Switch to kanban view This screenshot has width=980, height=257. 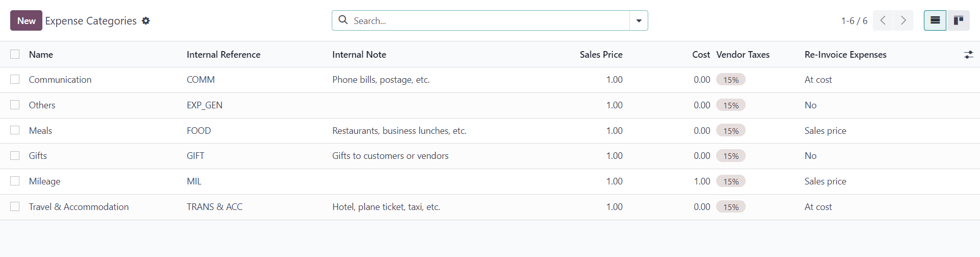pos(958,20)
